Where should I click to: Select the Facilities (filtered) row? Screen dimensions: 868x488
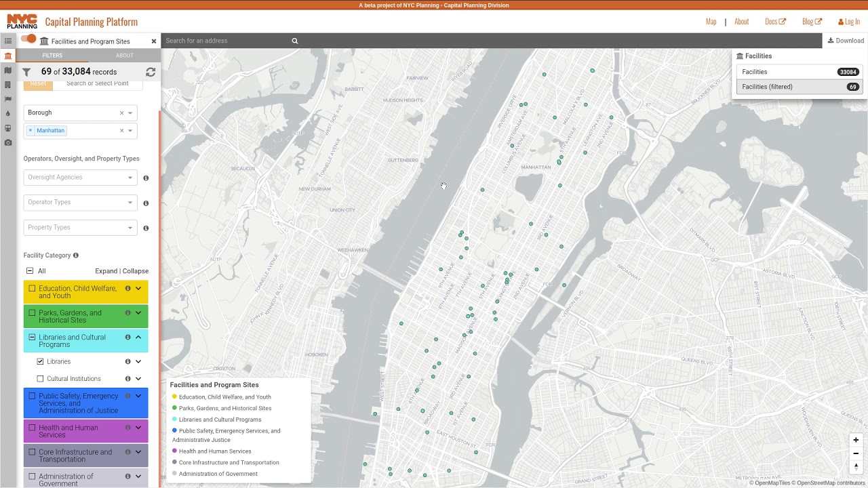(x=800, y=87)
